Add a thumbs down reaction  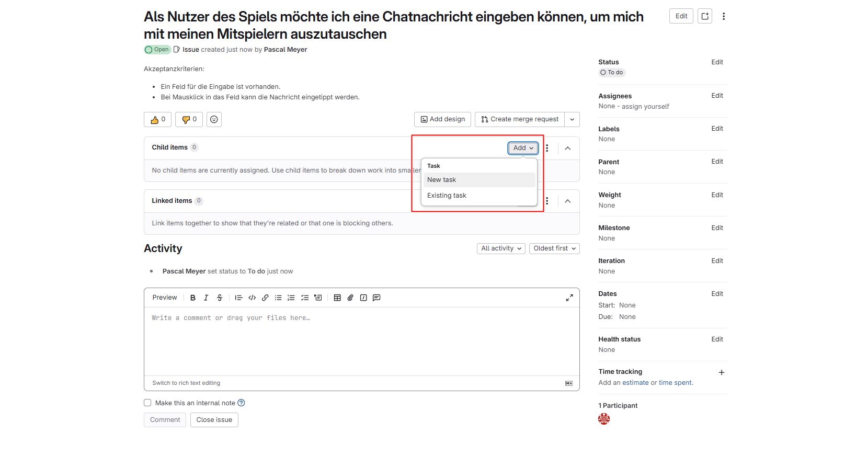click(x=189, y=119)
